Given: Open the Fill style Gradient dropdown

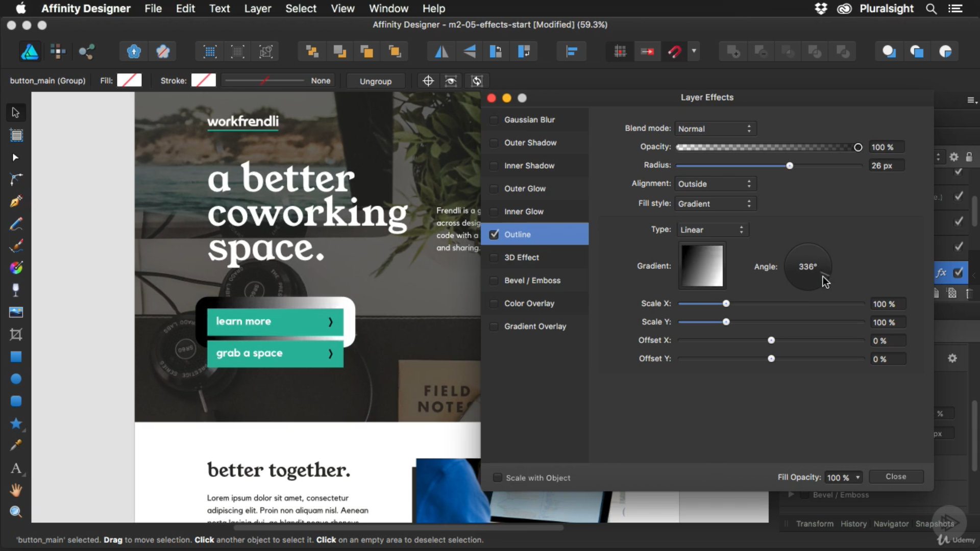Looking at the screenshot, I should pos(716,204).
